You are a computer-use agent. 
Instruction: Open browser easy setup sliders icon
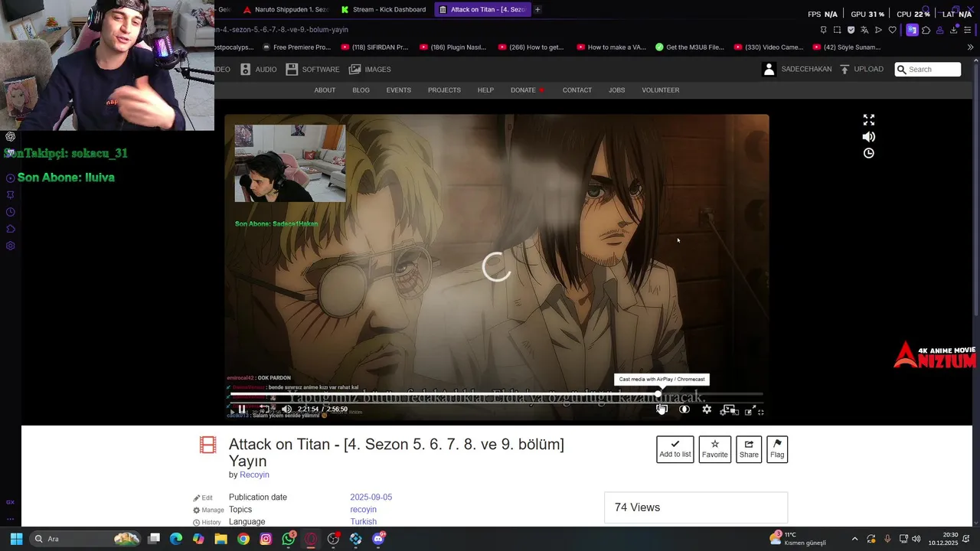point(967,30)
